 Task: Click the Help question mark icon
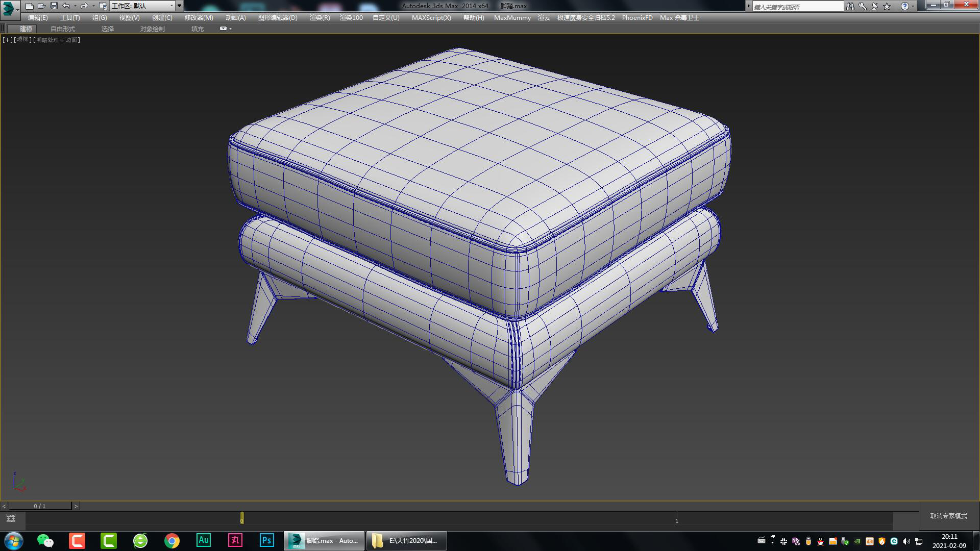[905, 6]
